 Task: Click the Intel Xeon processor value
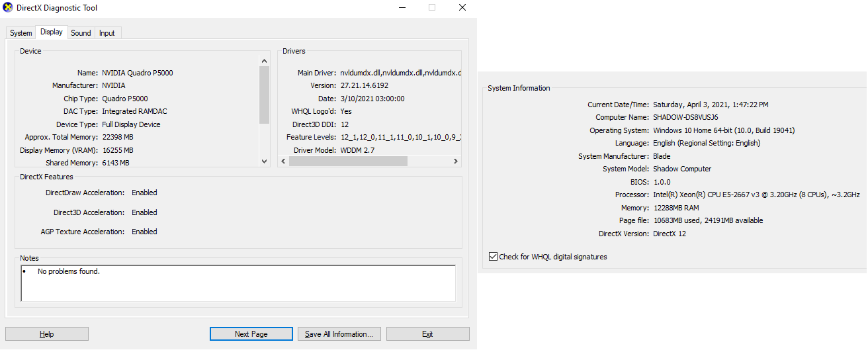756,195
